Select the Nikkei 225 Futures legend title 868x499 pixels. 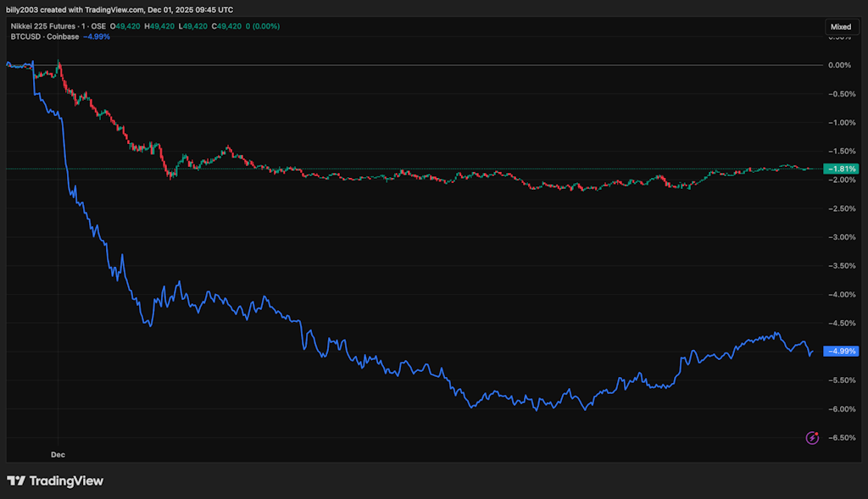pos(42,26)
